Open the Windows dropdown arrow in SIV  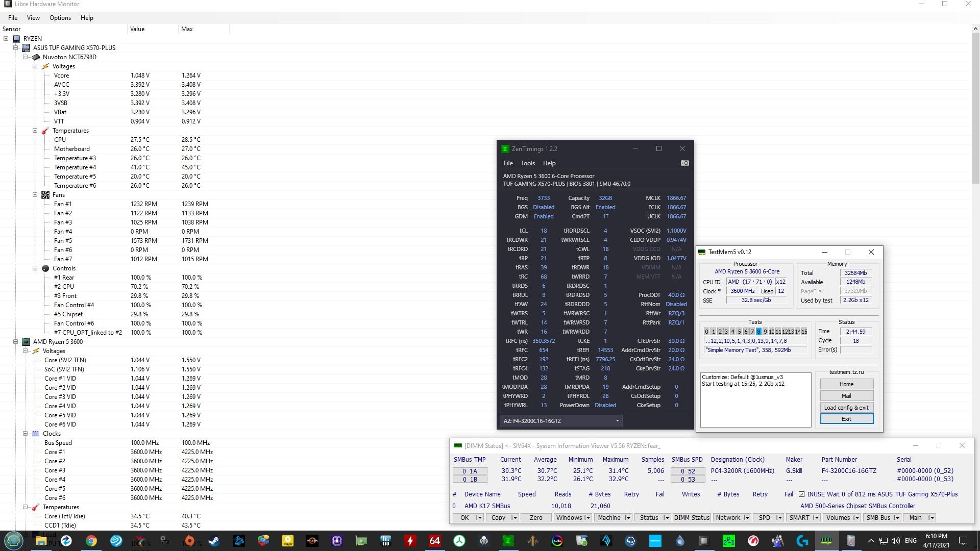587,518
